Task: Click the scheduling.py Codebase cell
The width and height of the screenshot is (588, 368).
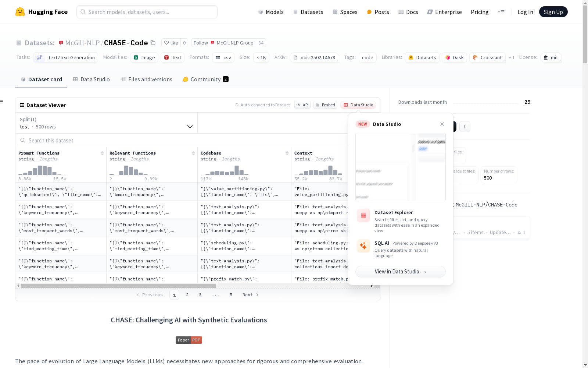Action: click(244, 246)
